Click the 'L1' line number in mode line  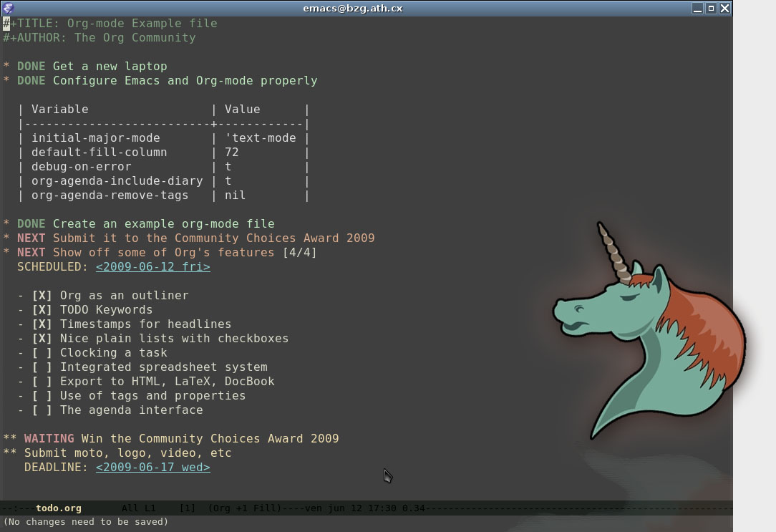tap(150, 508)
